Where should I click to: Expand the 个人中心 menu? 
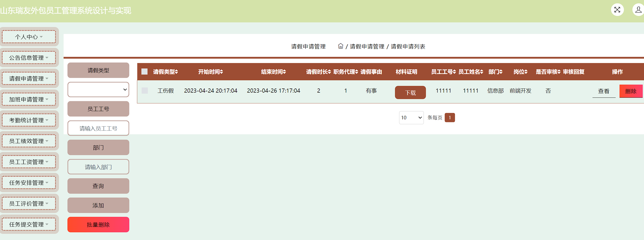(29, 37)
